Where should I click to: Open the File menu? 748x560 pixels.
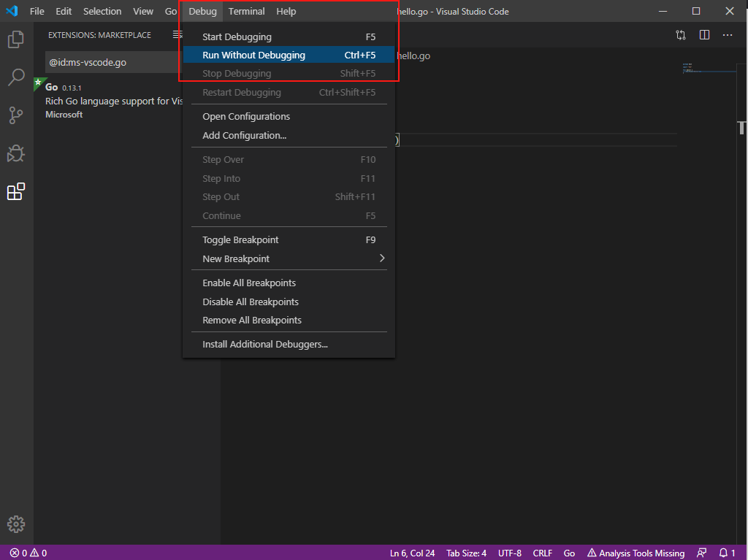tap(37, 11)
